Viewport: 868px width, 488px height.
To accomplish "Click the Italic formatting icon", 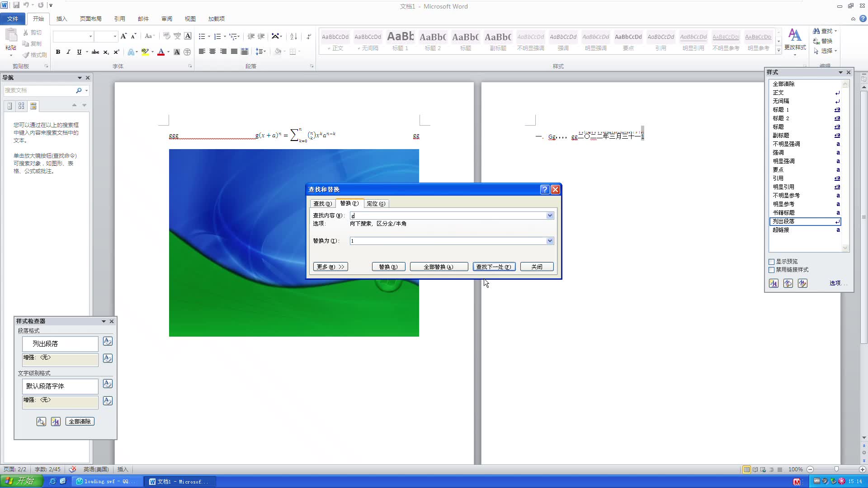I will 68,52.
